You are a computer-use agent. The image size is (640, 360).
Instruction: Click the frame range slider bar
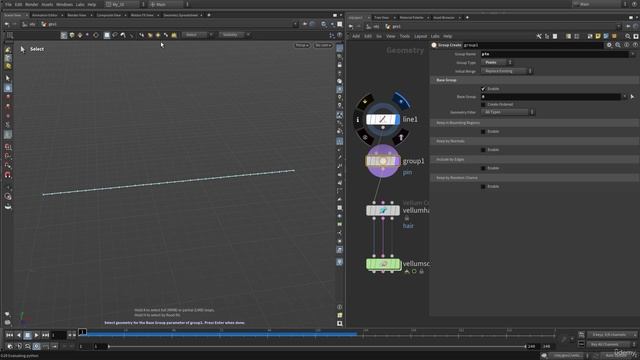click(317, 347)
